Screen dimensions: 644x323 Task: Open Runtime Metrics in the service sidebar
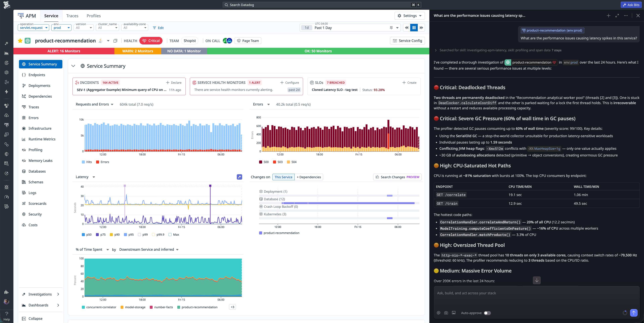[x=40, y=139]
